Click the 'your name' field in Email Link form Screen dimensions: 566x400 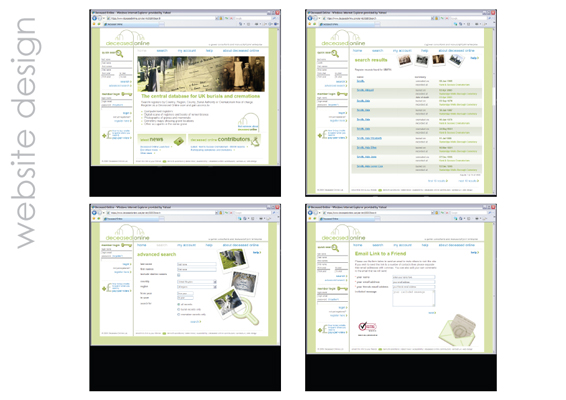(414, 277)
